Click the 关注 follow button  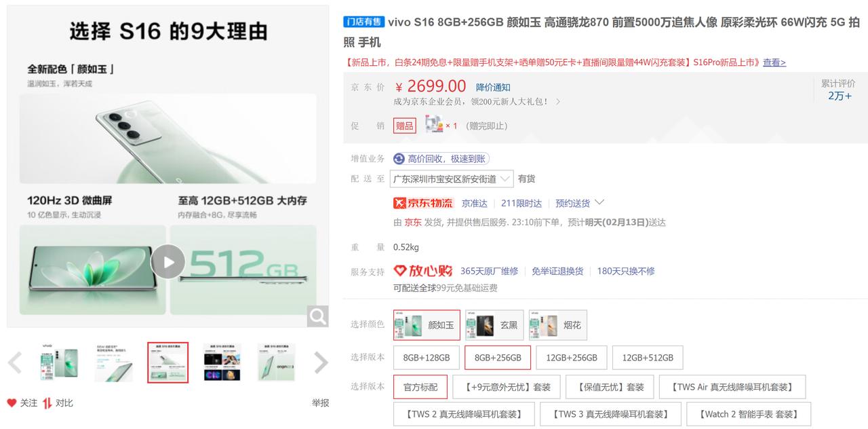[28, 403]
